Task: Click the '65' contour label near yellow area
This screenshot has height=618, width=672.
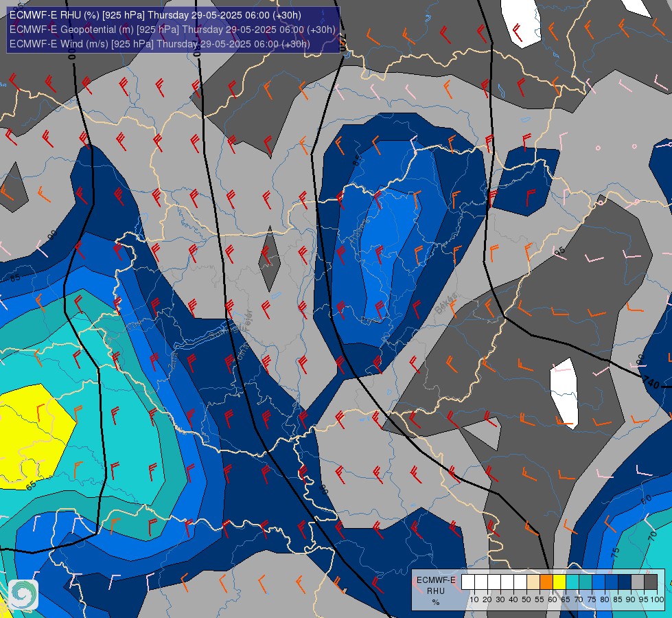Action: pyautogui.click(x=31, y=486)
